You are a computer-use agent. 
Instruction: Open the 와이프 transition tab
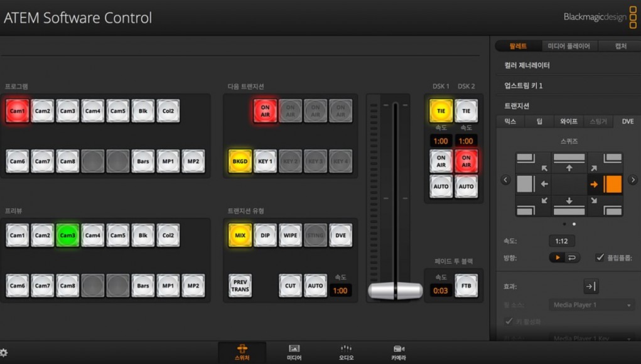pos(569,121)
